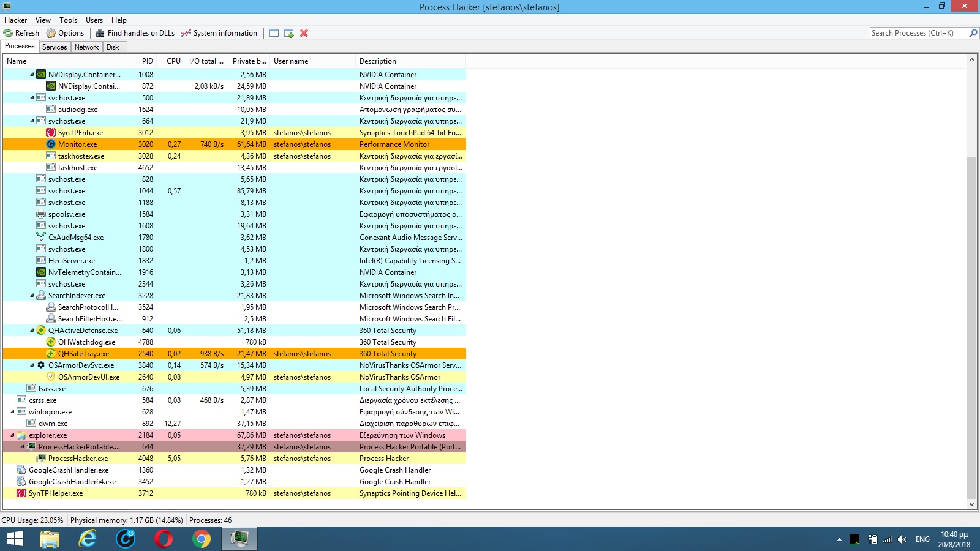
Task: Click the Search Processes input field
Action: coord(918,33)
